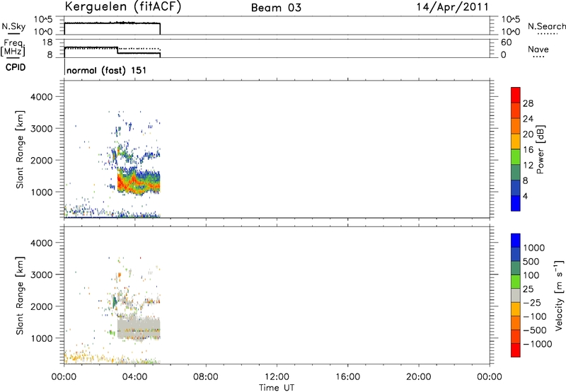566x392 pixels.
Task: Click the 18 tick on the frequency axis
Action: pyautogui.click(x=47, y=42)
